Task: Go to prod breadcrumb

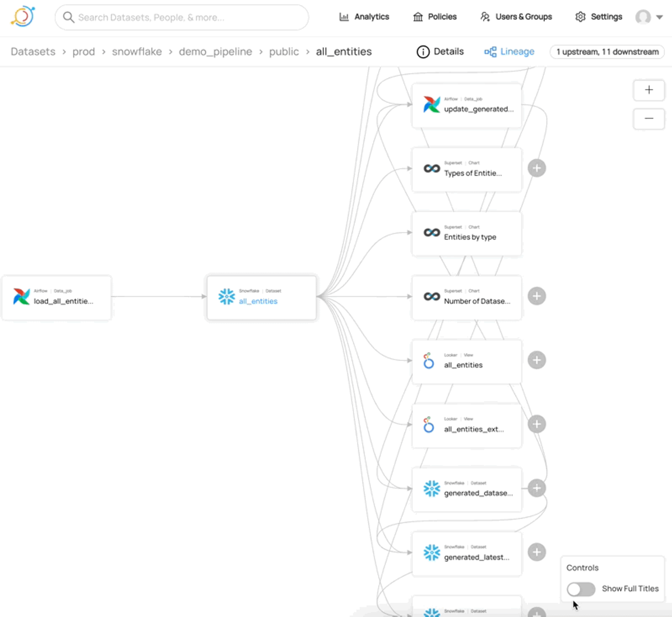Action: coord(84,52)
